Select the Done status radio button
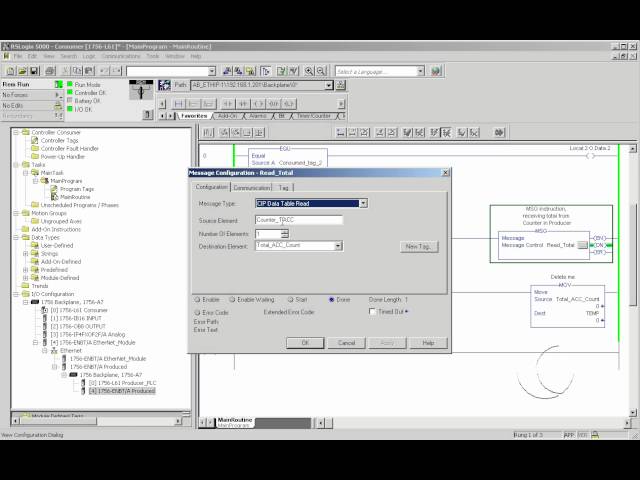Screen dimensions: 640x480 click(x=331, y=300)
